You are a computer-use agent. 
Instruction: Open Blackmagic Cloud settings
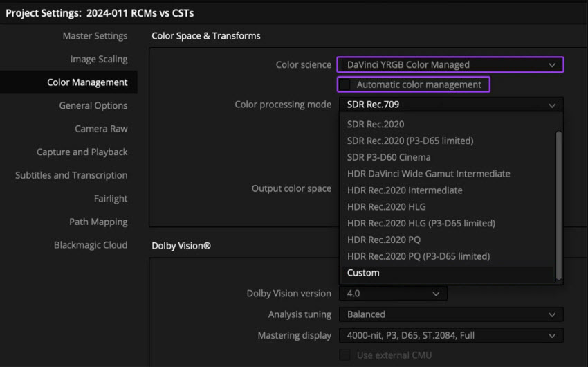[x=91, y=245]
